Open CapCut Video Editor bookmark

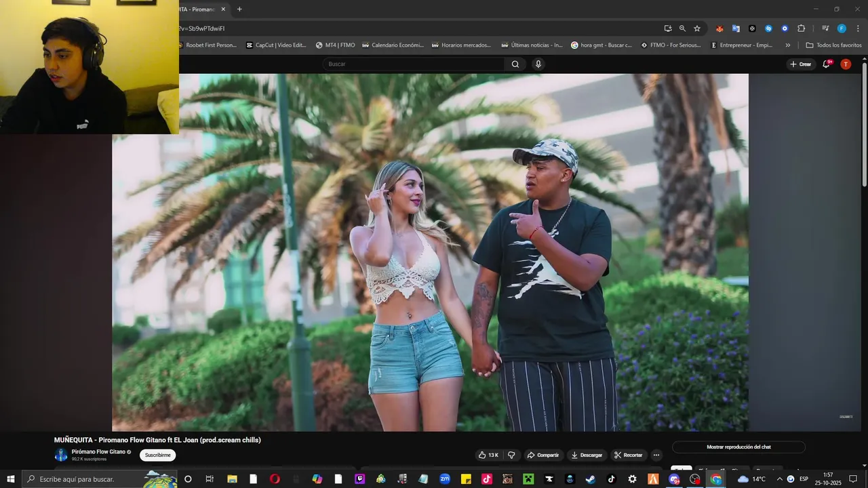[x=277, y=45]
